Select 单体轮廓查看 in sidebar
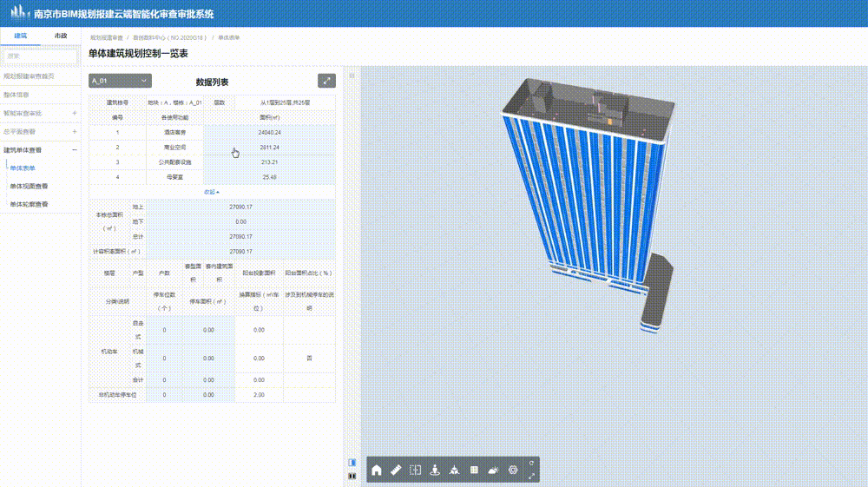The width and height of the screenshot is (868, 487). coord(29,204)
